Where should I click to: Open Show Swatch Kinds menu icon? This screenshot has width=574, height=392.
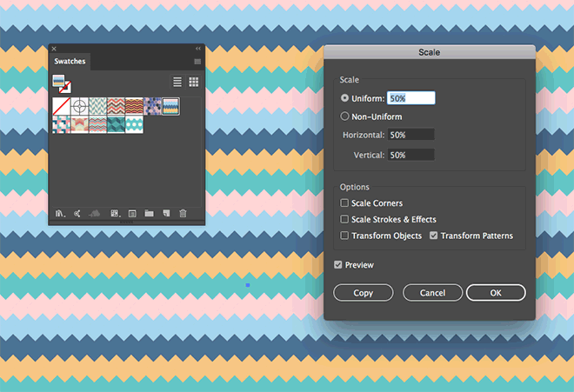pos(116,214)
